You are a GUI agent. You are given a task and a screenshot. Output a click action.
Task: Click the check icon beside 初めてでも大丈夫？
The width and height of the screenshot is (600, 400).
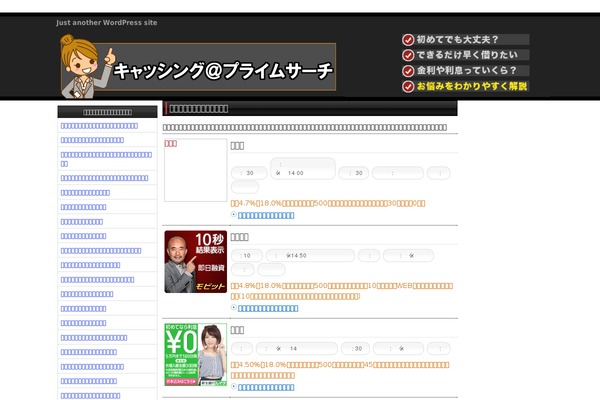[408, 39]
